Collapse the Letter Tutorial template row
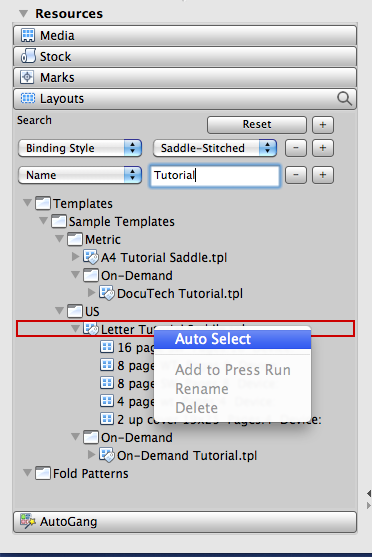This screenshot has width=372, height=557. coord(75,329)
